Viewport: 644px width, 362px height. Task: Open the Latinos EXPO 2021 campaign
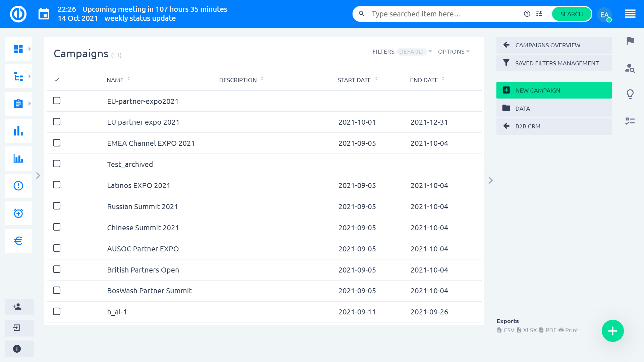(x=139, y=185)
